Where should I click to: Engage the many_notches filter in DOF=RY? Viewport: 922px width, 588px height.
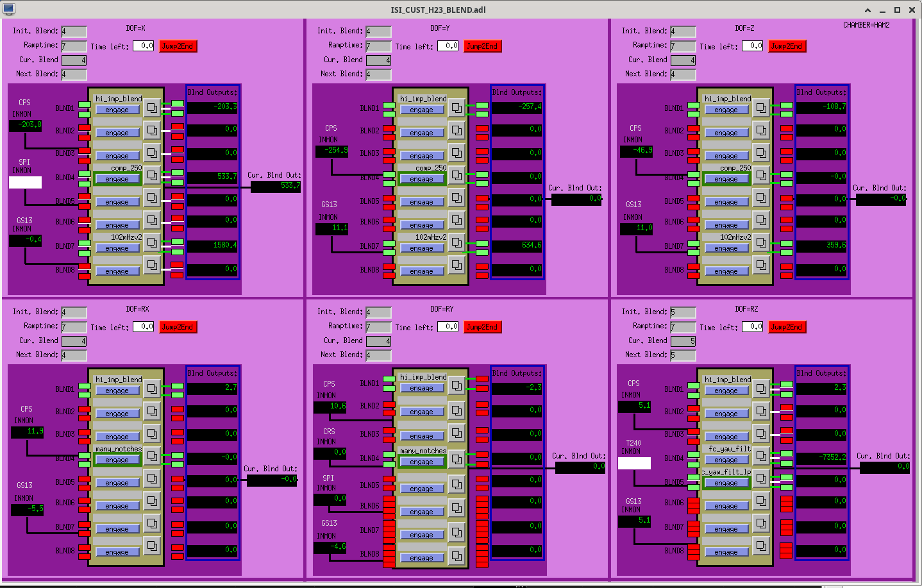(x=422, y=462)
